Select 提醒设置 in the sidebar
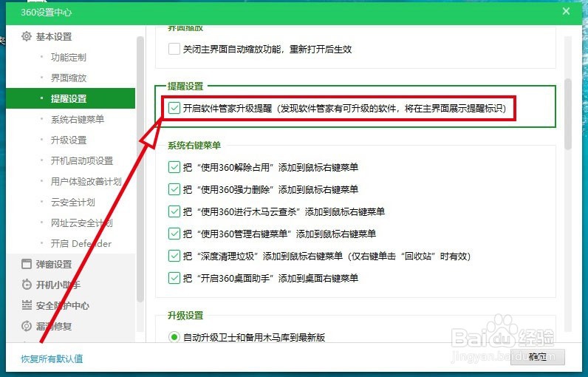The image size is (588, 377). pyautogui.click(x=70, y=98)
